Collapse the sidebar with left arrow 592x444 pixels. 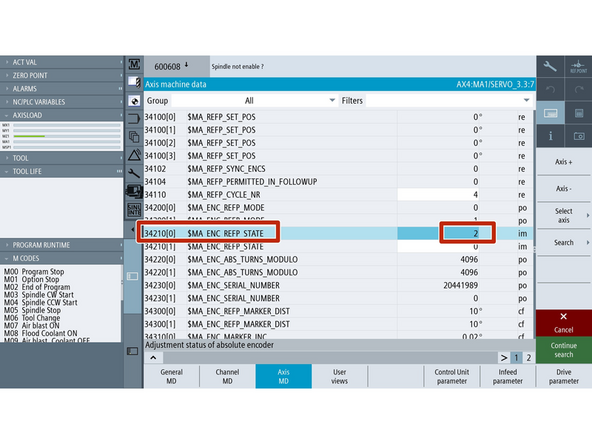133,229
